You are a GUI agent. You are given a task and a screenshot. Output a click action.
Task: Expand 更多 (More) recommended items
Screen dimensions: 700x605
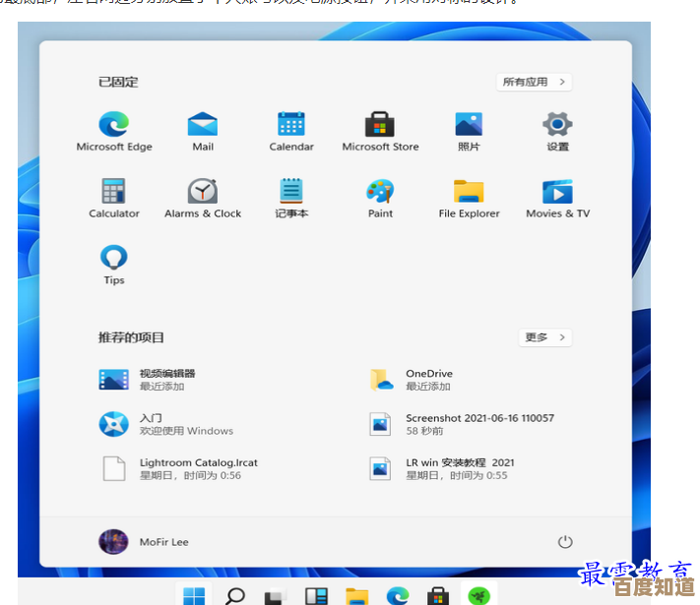(544, 337)
